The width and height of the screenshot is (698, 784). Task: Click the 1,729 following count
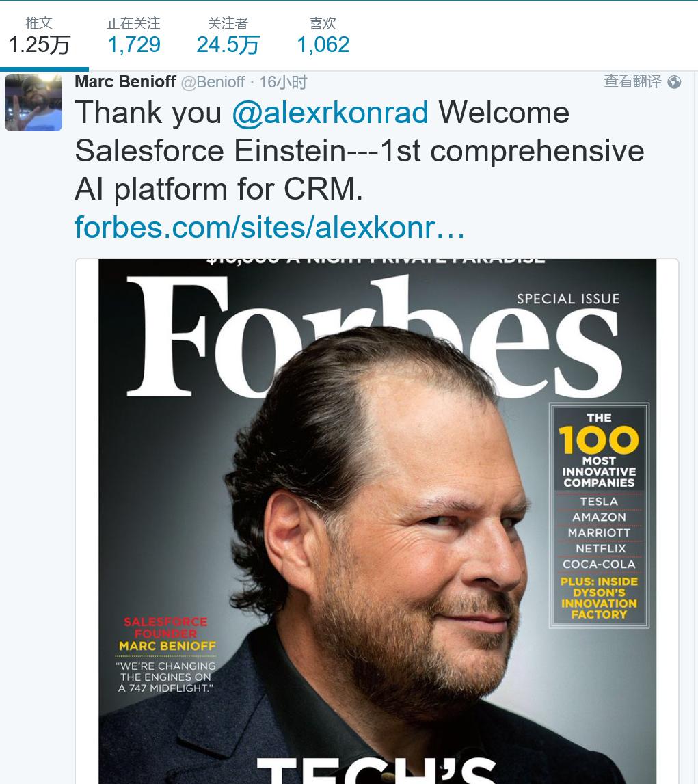pyautogui.click(x=133, y=45)
